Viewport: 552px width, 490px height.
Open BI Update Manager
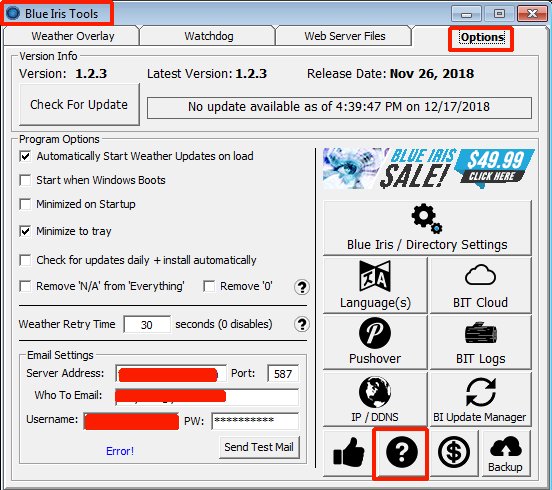point(481,399)
